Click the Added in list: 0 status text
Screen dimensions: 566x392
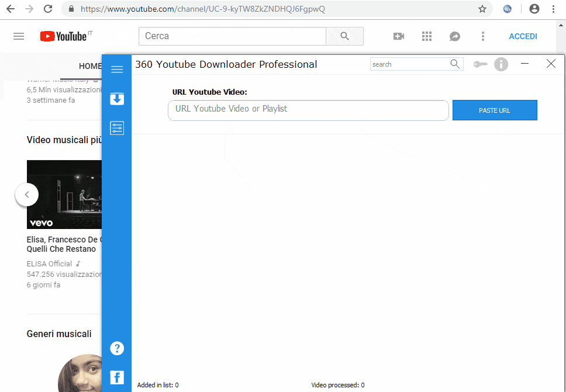click(158, 385)
